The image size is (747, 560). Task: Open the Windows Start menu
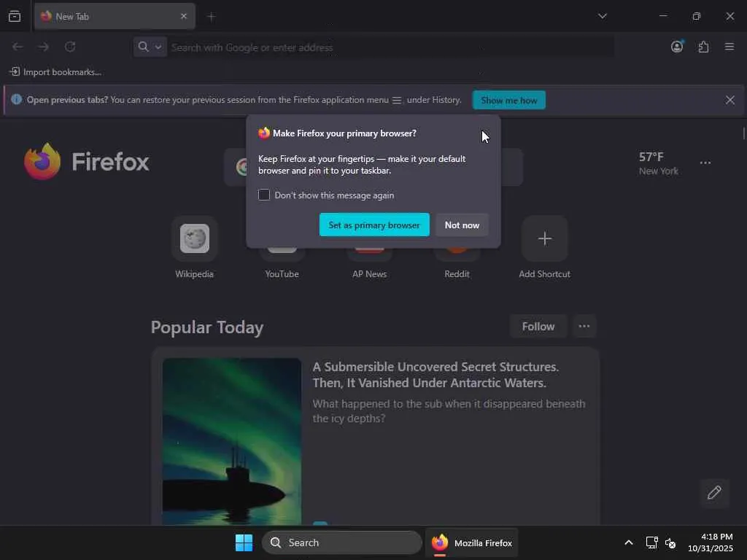coord(244,542)
